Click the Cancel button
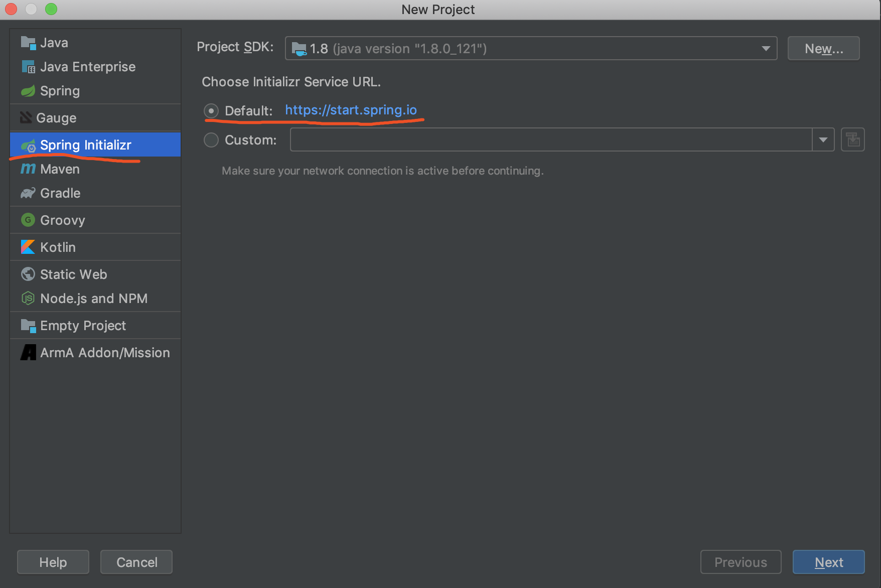Image resolution: width=881 pixels, height=588 pixels. pos(136,562)
